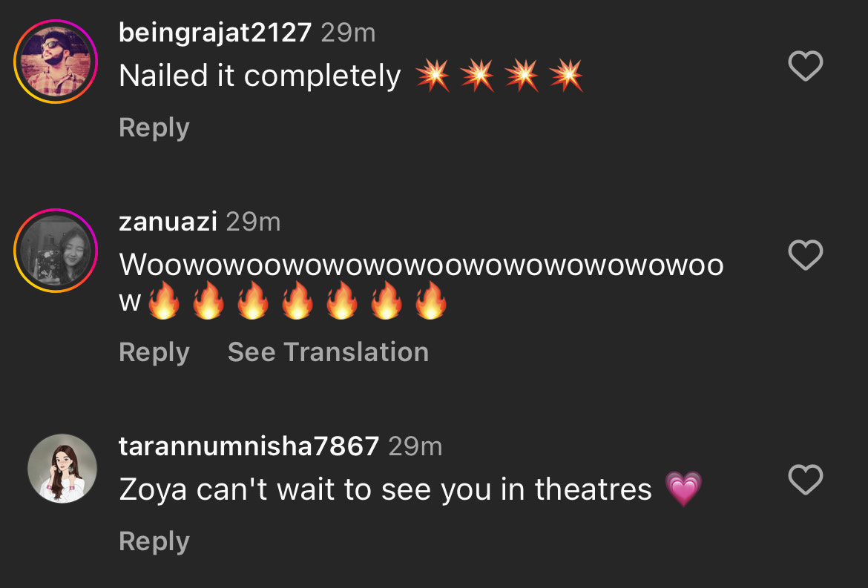Click the pink heart emoji in the comment
The width and height of the screenshot is (868, 588).
coord(683,489)
